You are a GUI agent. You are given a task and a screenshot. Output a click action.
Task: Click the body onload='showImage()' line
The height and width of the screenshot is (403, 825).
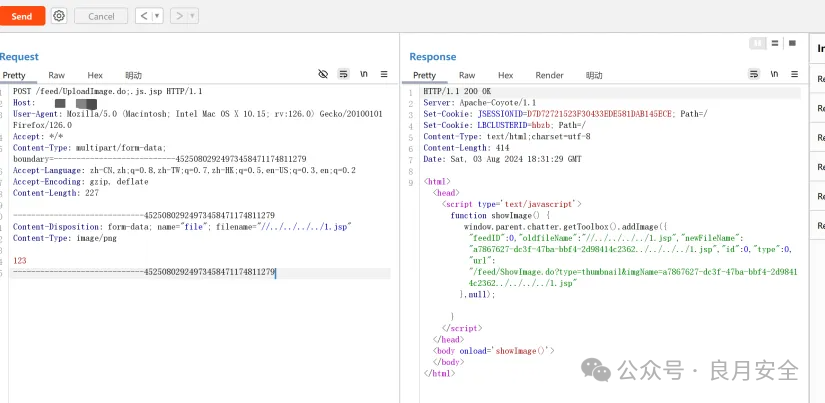494,350
